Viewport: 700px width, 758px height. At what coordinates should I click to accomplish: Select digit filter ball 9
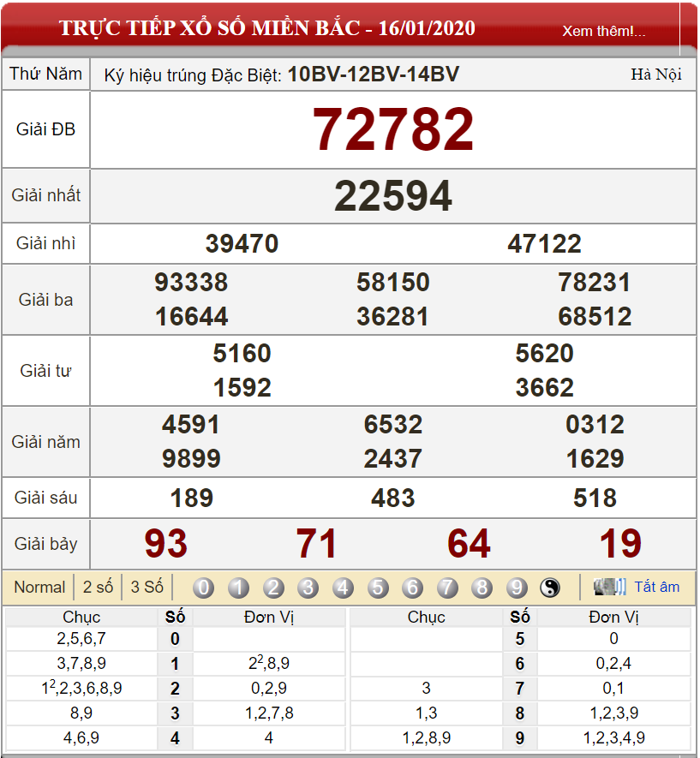coord(517,588)
